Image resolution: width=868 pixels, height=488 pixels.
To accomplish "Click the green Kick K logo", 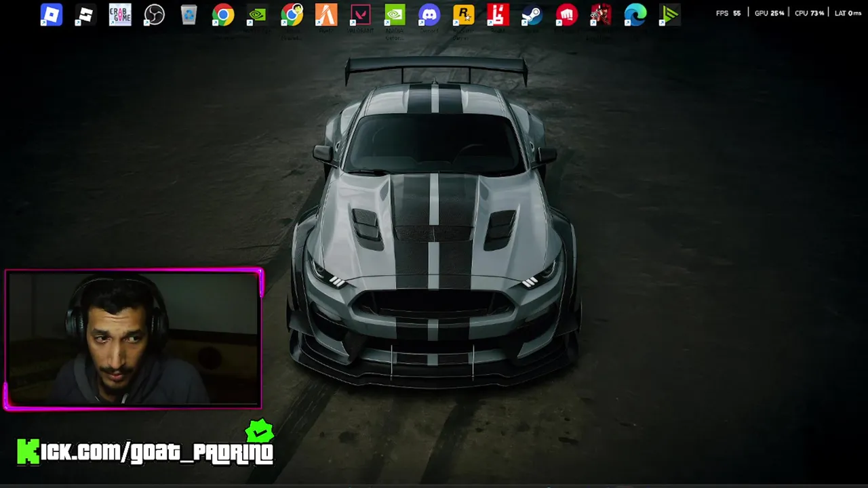I will click(x=28, y=452).
